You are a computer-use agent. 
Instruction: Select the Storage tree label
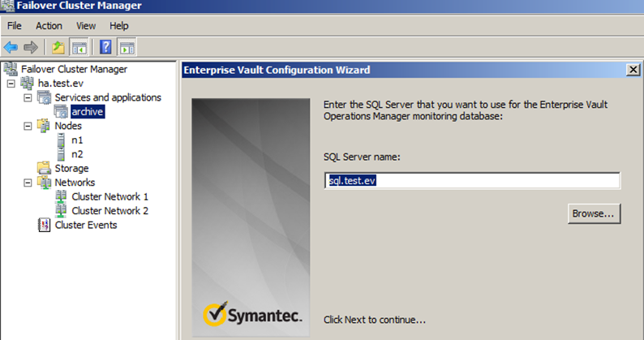coord(72,169)
